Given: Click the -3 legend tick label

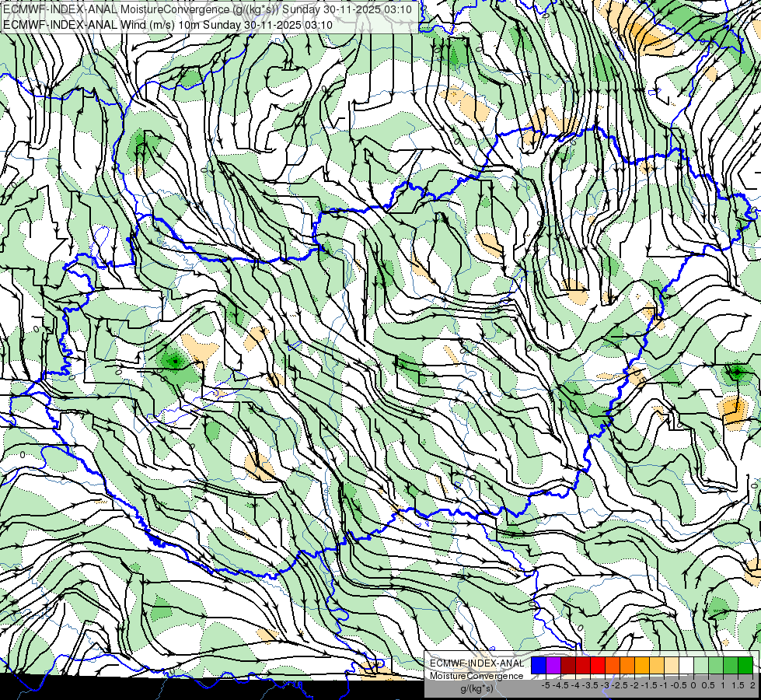Looking at the screenshot, I should click(x=604, y=685).
